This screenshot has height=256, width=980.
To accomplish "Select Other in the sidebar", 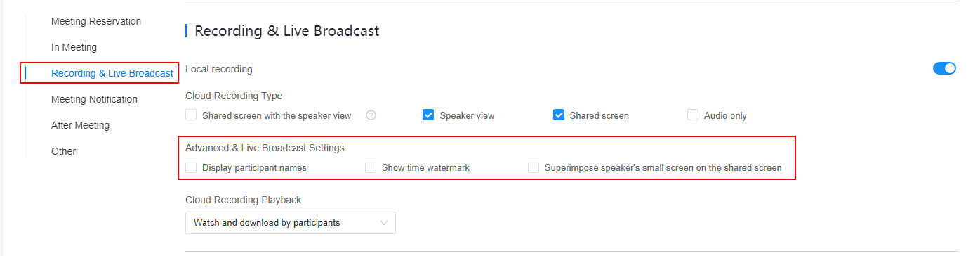I will pos(63,151).
